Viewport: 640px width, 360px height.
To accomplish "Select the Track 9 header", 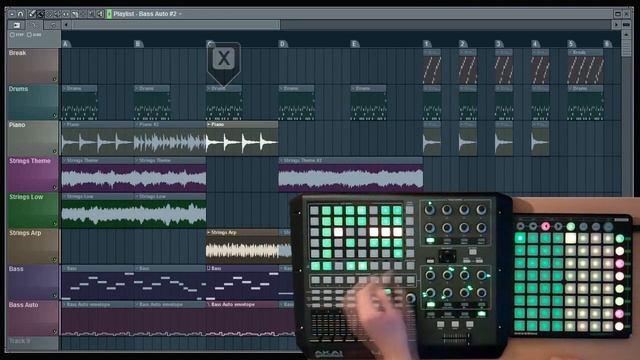I will (33, 342).
